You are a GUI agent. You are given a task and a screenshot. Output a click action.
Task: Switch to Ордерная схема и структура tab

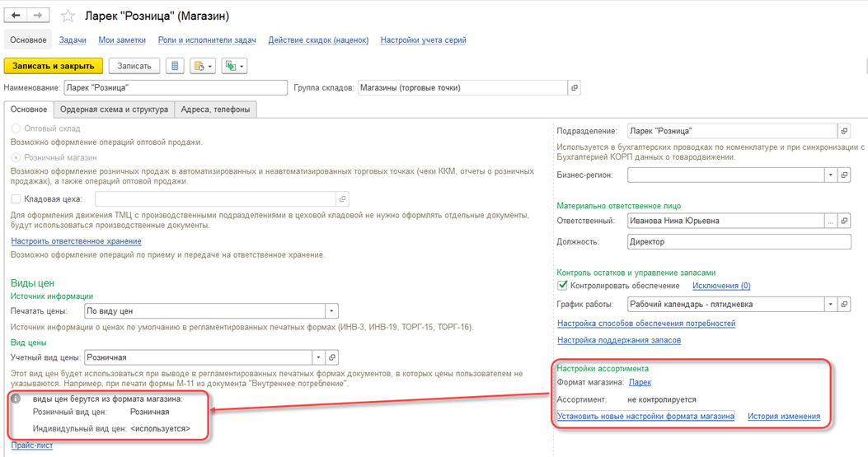pos(114,109)
